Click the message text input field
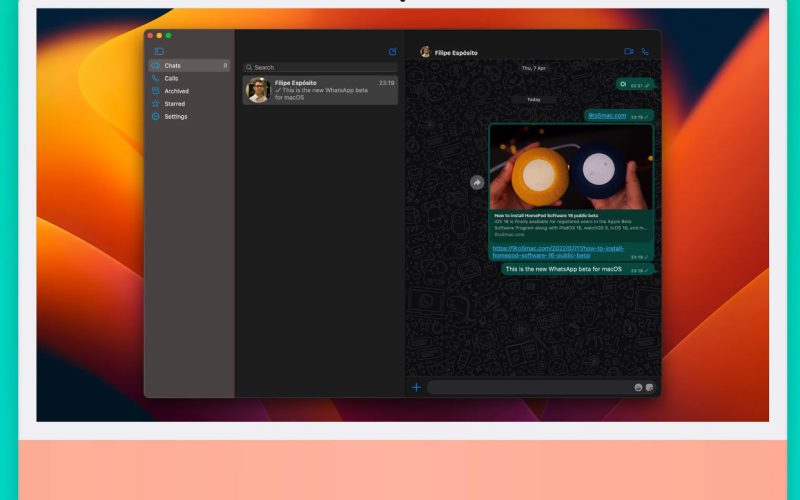The image size is (800, 500). pos(529,387)
